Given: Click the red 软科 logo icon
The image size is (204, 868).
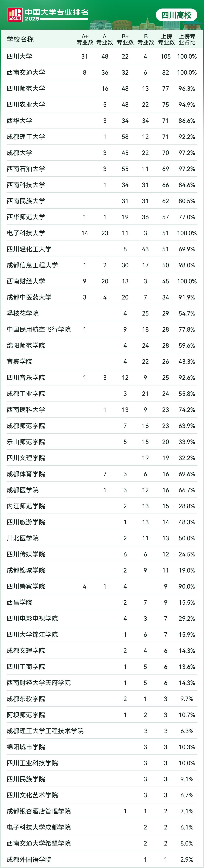Looking at the screenshot, I should [x=15, y=15].
